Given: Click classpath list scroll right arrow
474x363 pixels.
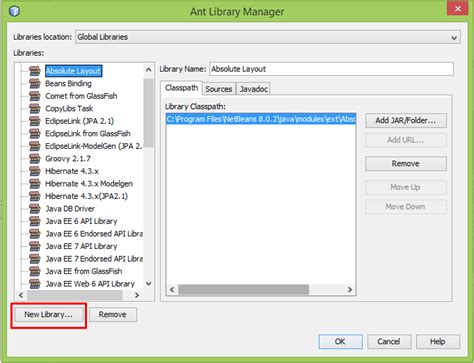Looking at the screenshot, I should tap(350, 289).
